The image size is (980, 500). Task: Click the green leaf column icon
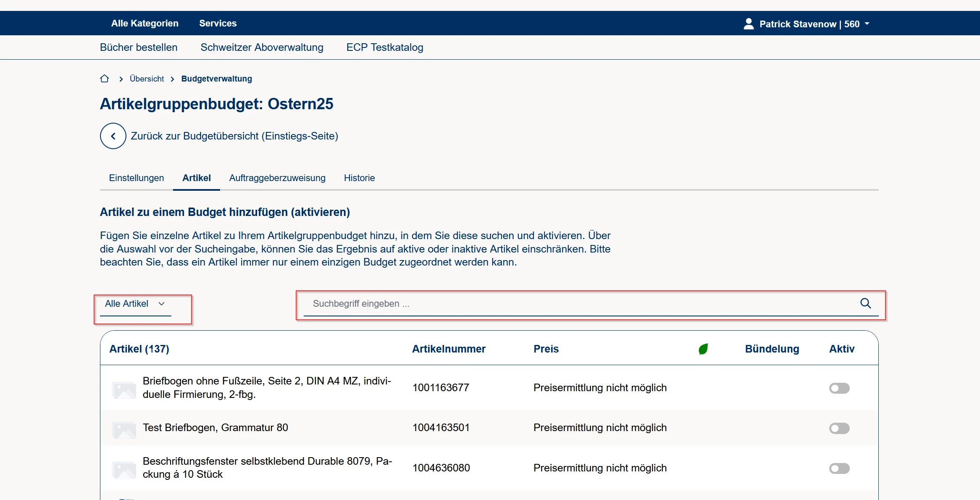point(703,349)
